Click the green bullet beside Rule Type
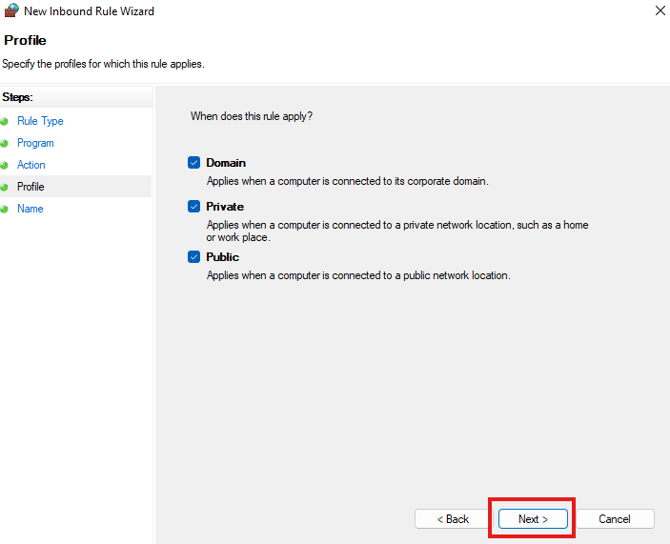670x544 pixels. [x=6, y=121]
